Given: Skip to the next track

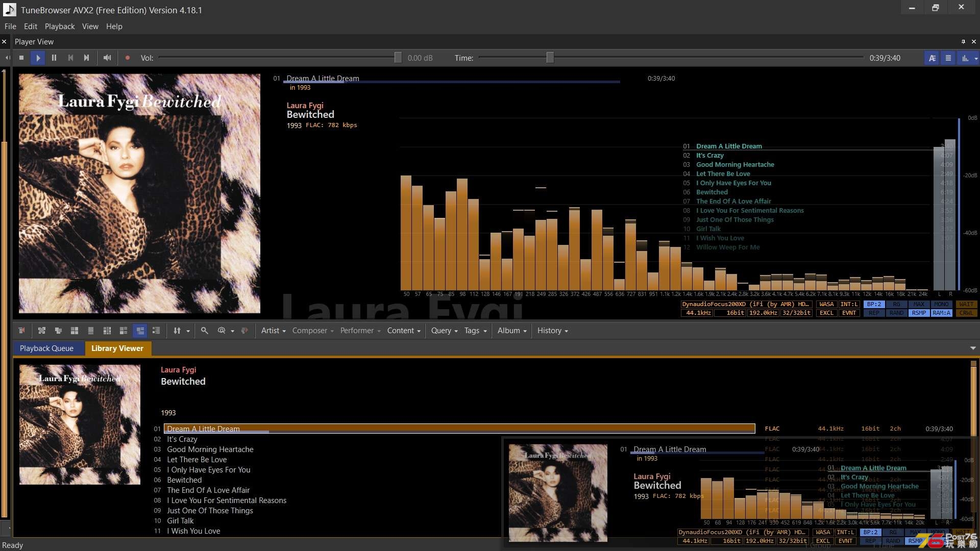Looking at the screenshot, I should 87,58.
